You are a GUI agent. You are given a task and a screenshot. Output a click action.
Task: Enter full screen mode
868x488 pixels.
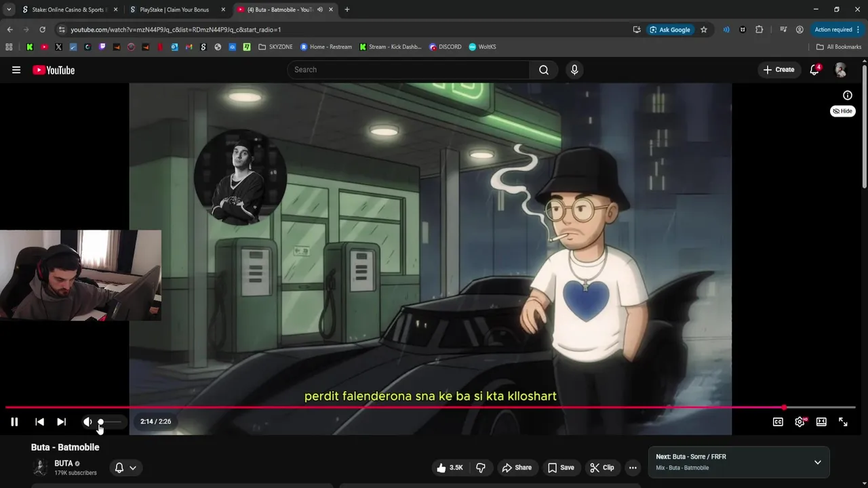point(843,422)
